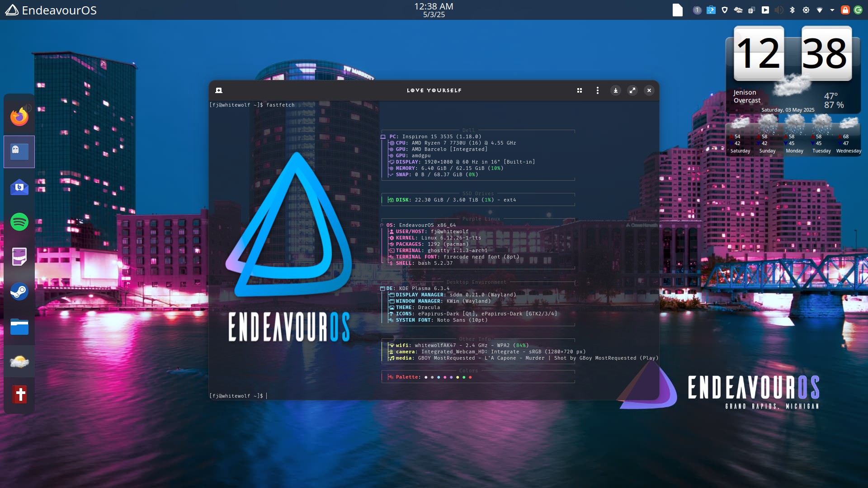This screenshot has height=488, width=868.
Task: Launch Steam from the dock
Action: coord(19,291)
